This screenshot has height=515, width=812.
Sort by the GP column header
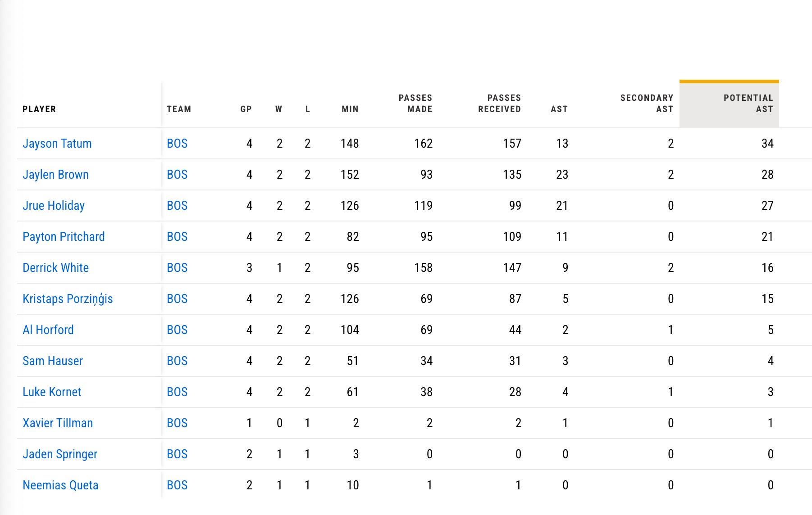(x=246, y=109)
